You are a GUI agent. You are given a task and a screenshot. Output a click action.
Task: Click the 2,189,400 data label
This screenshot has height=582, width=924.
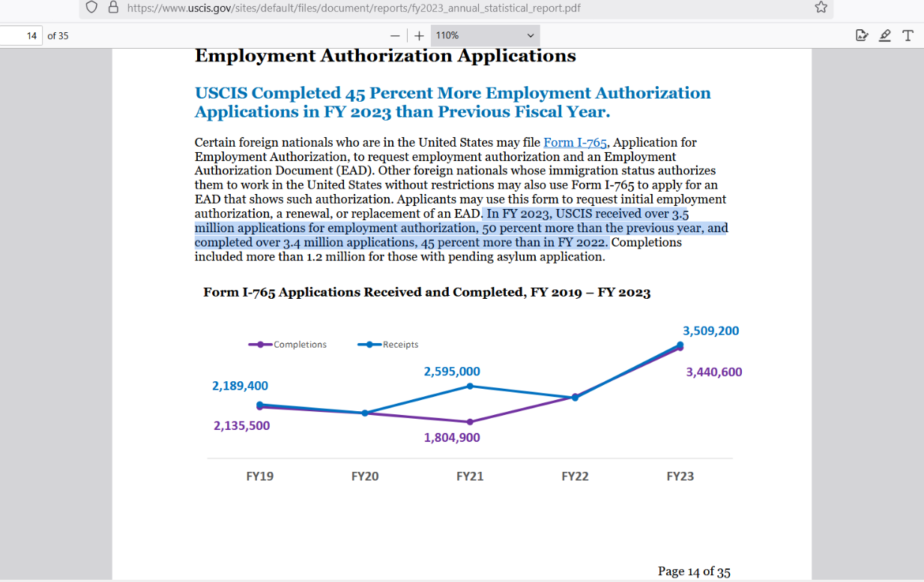coord(240,386)
